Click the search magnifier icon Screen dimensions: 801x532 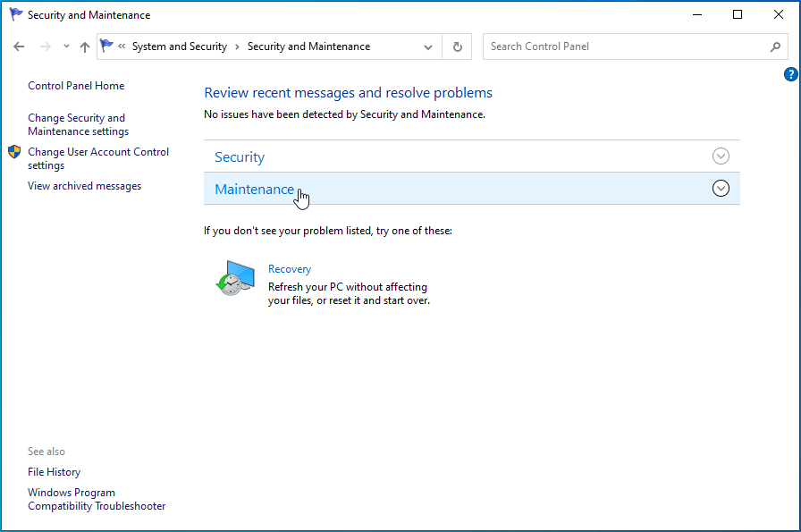(775, 46)
